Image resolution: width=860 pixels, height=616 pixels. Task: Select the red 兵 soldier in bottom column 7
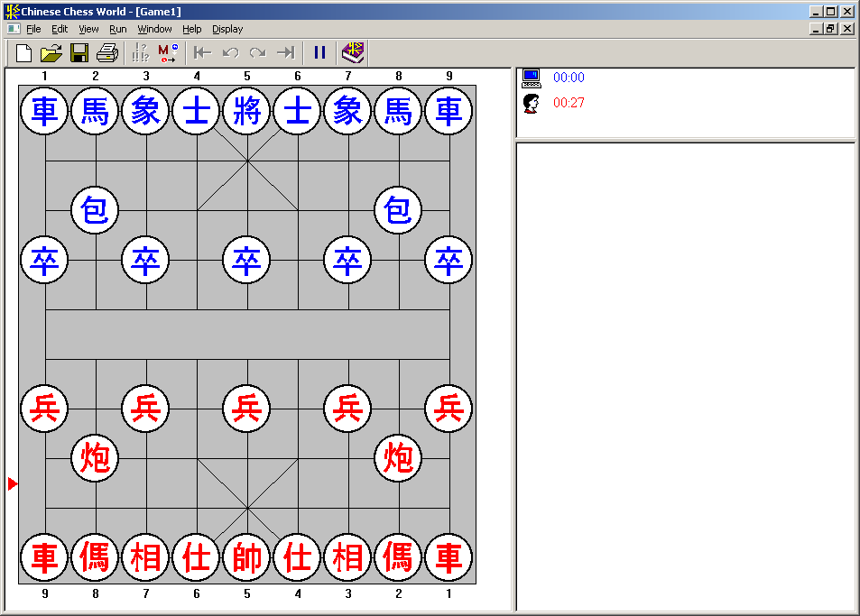(x=145, y=409)
